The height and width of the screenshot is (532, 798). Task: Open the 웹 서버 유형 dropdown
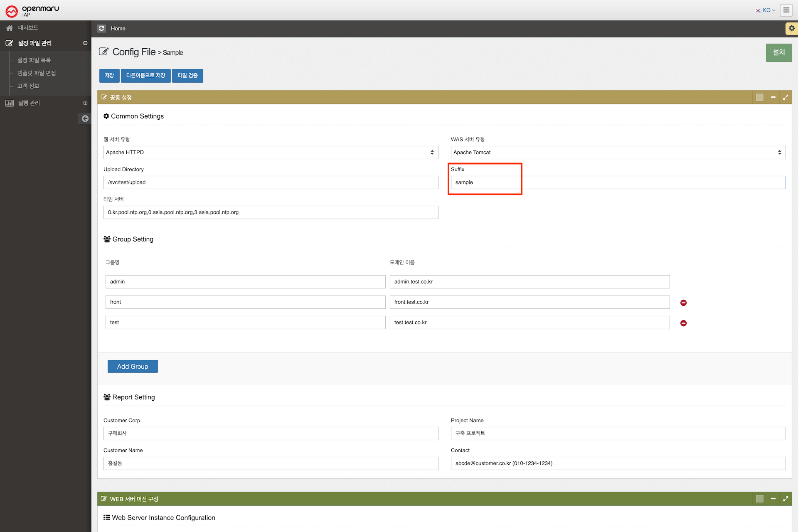271,153
